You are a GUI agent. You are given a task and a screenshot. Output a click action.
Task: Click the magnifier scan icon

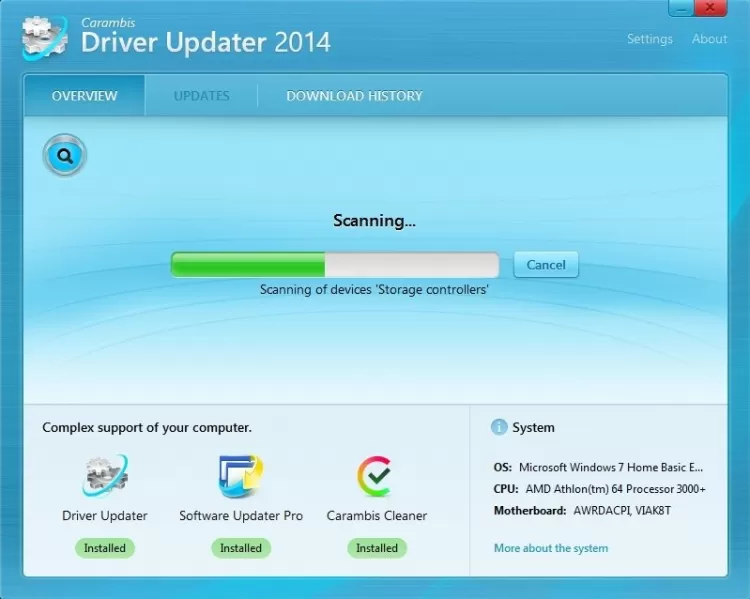65,155
